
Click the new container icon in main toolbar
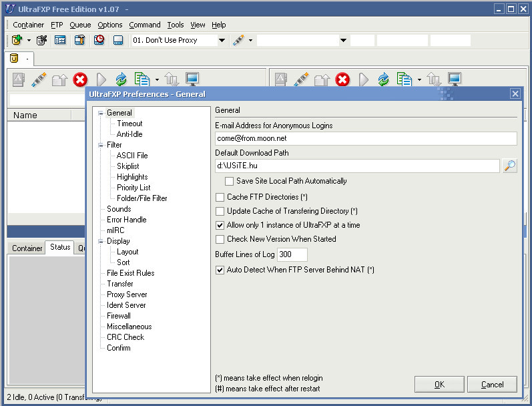click(17, 40)
